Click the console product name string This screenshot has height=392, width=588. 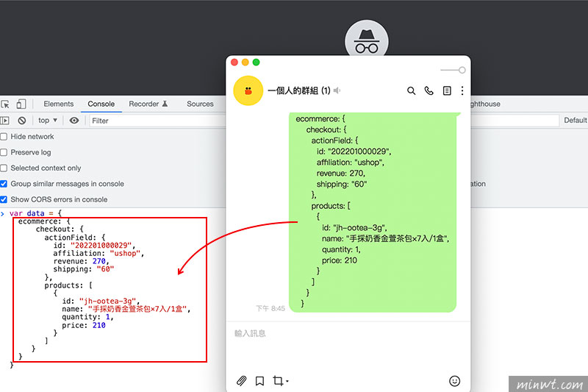137,309
